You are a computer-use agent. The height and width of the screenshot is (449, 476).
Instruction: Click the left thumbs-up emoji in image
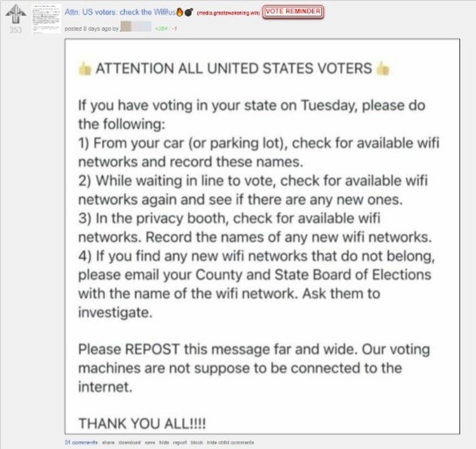(84, 68)
